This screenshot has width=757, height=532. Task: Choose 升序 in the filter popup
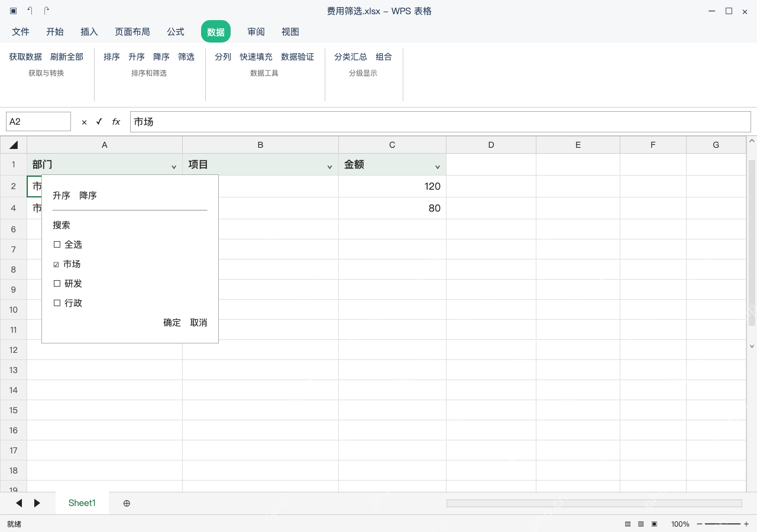click(x=62, y=196)
